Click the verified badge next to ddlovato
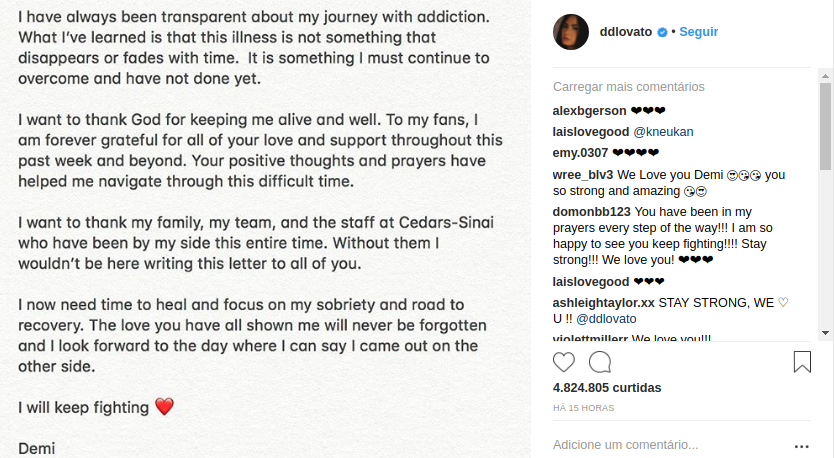The width and height of the screenshot is (834, 458). coord(661,32)
